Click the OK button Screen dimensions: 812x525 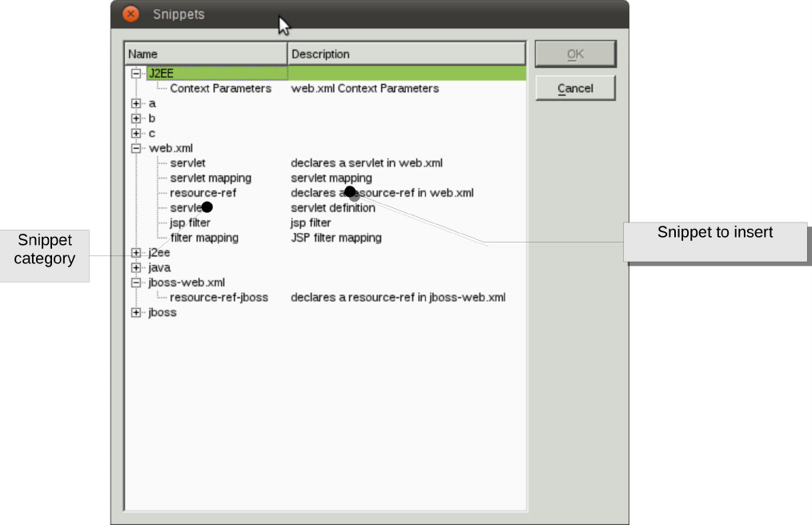pyautogui.click(x=575, y=54)
